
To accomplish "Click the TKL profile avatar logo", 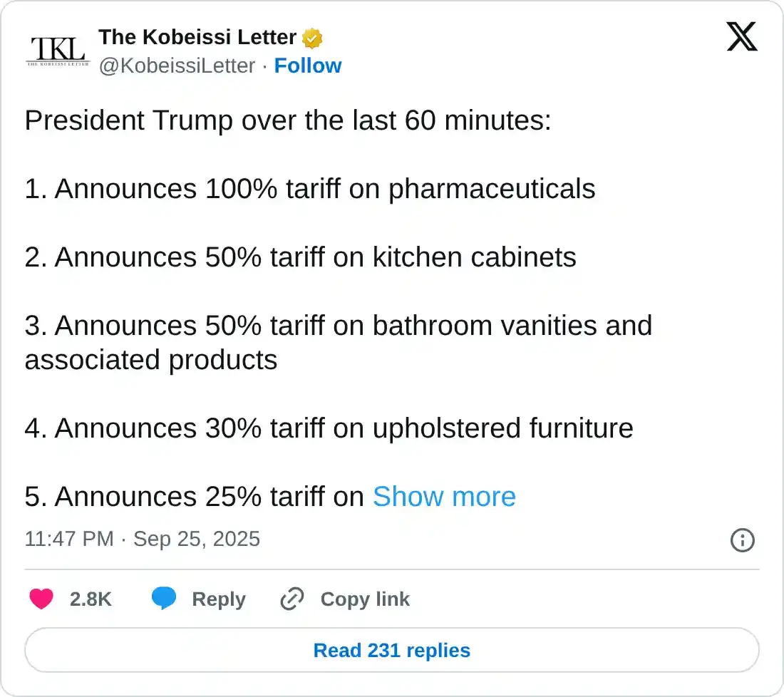I will pyautogui.click(x=57, y=51).
